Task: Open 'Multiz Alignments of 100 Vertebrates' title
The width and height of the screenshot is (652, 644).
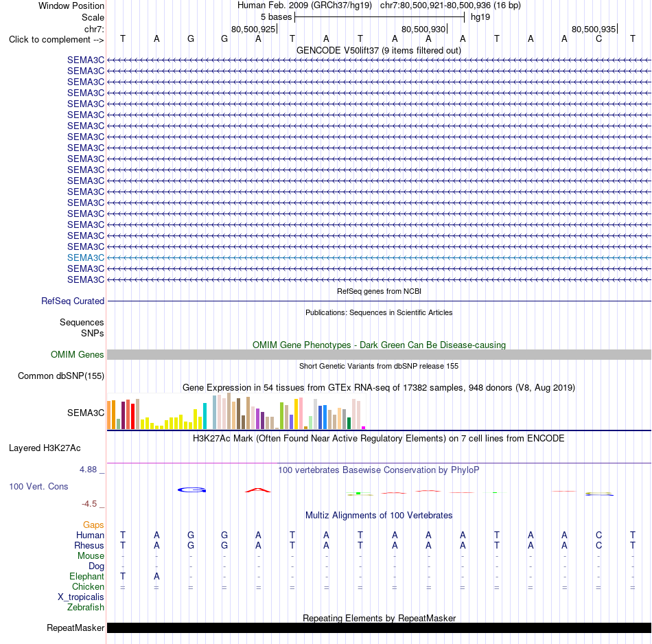Action: [x=379, y=515]
